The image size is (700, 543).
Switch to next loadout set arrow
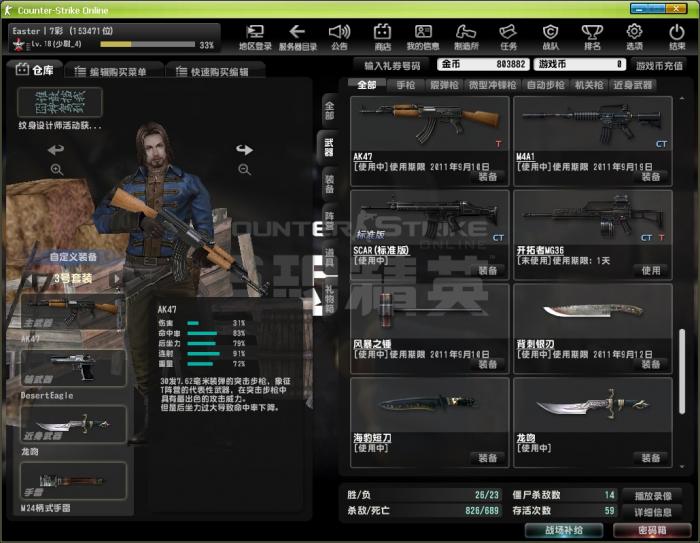pyautogui.click(x=116, y=279)
